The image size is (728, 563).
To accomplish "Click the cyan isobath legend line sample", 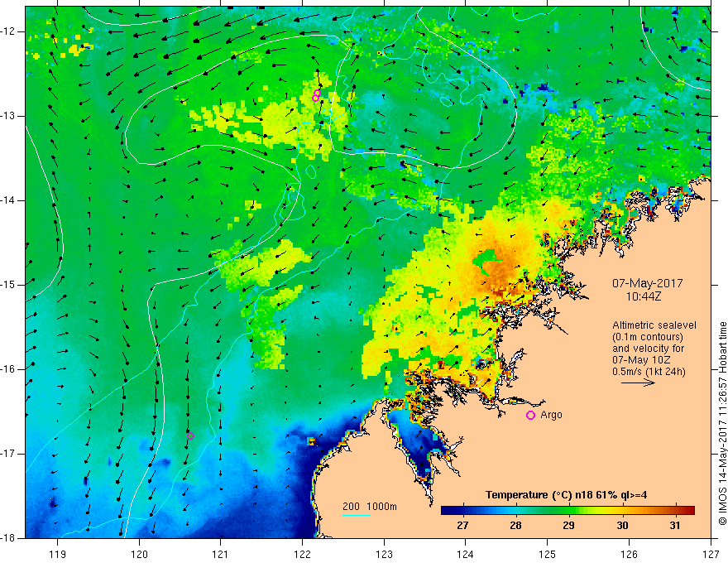I will pyautogui.click(x=356, y=515).
